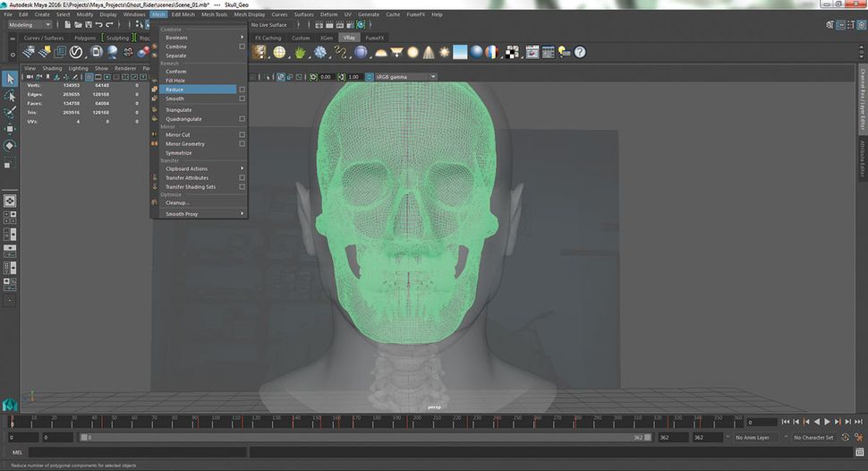Viewport: 868px width, 471px height.
Task: Open the Reduce option box
Action: (x=242, y=90)
